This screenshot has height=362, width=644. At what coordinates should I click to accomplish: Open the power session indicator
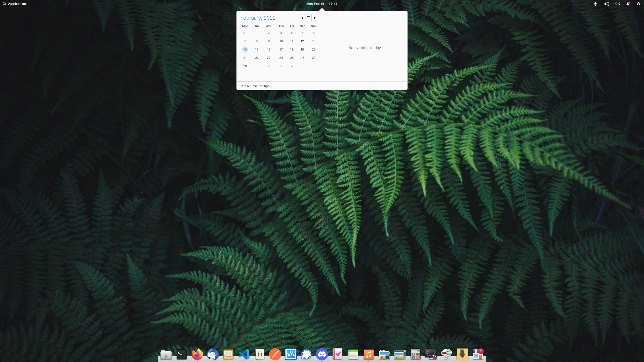click(x=638, y=4)
